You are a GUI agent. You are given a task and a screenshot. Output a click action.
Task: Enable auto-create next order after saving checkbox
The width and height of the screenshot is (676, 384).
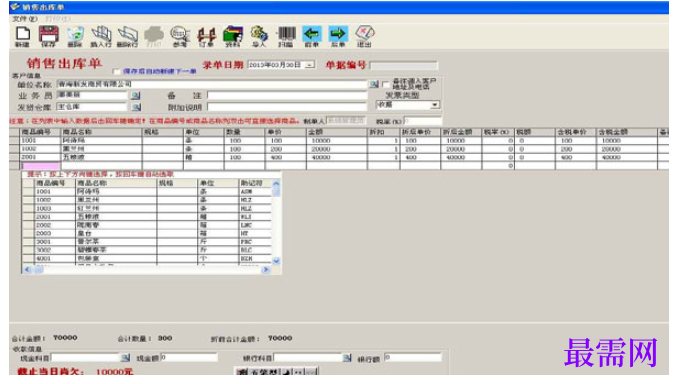[x=116, y=72]
